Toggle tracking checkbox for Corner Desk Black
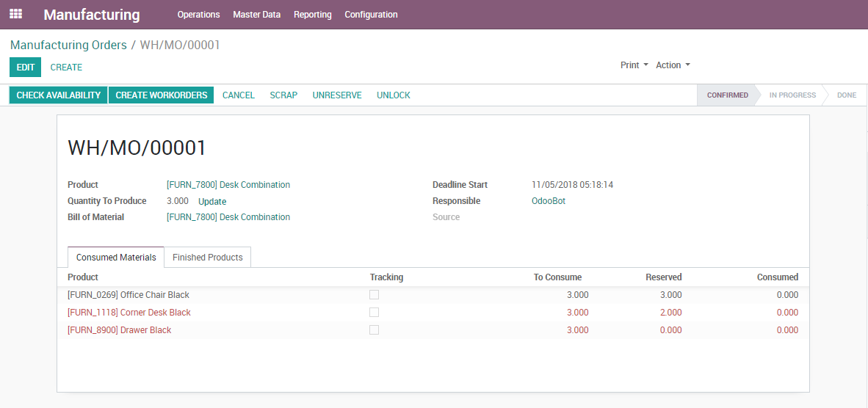 click(x=374, y=313)
